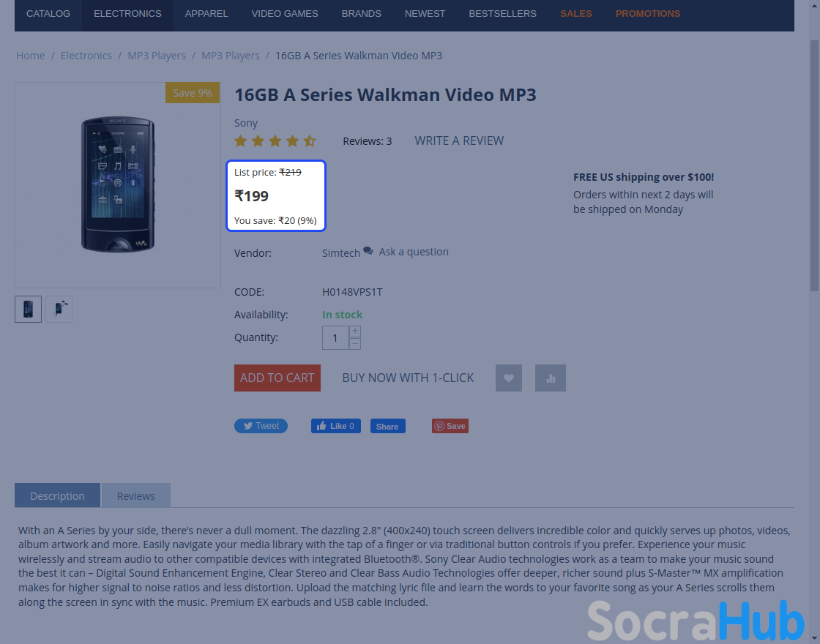The width and height of the screenshot is (820, 644).
Task: Go to Electronics breadcrumb link
Action: pyautogui.click(x=86, y=56)
